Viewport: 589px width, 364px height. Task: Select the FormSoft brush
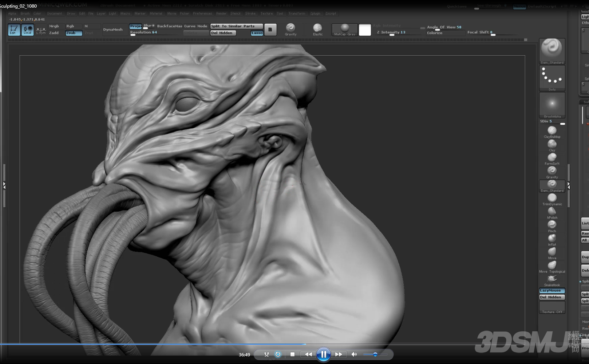[x=552, y=159]
